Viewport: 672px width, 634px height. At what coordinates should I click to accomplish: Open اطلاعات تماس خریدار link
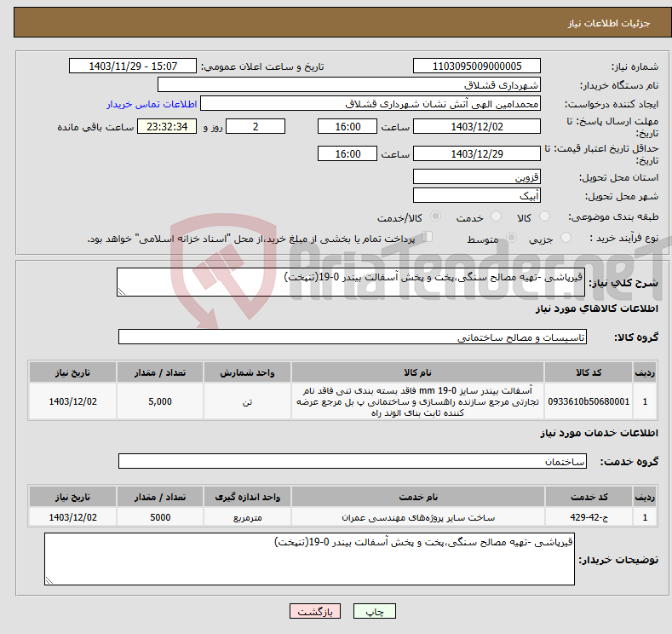pos(152,104)
